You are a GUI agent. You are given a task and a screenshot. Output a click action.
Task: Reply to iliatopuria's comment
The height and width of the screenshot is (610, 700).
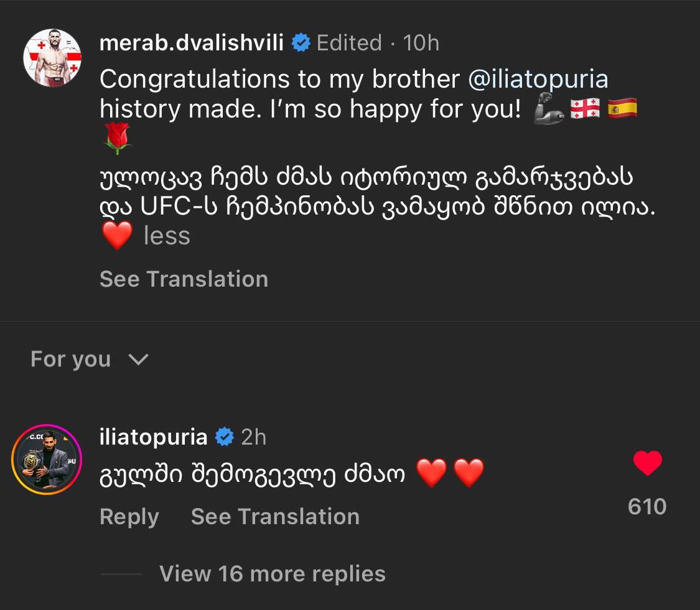pyautogui.click(x=129, y=517)
